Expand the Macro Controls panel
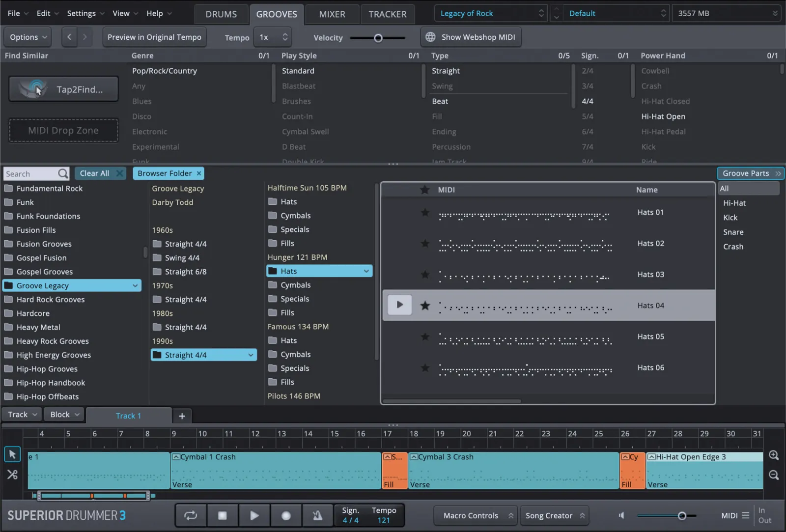786x532 pixels. (475, 515)
